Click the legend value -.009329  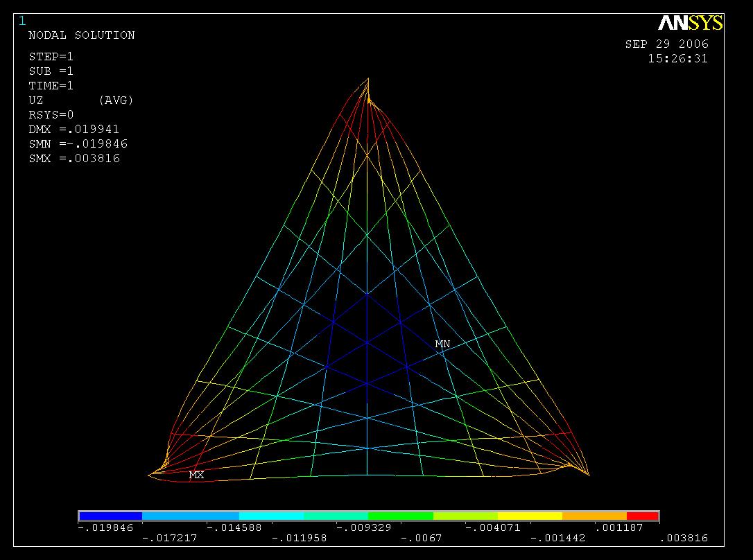[x=364, y=528]
